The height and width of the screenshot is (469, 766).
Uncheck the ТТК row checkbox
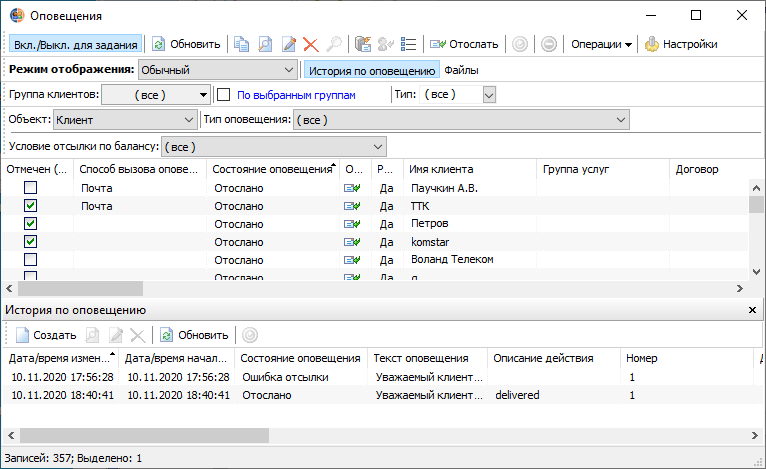point(30,206)
